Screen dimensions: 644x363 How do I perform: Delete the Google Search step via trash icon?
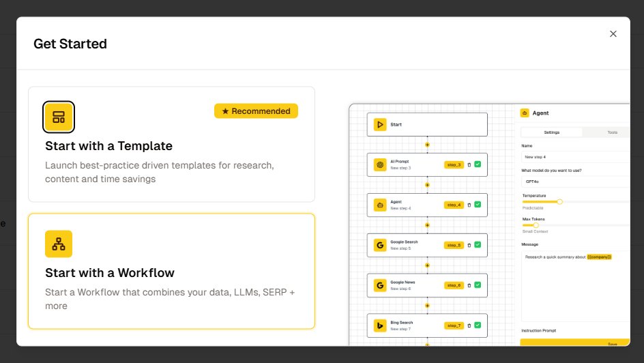coord(469,245)
